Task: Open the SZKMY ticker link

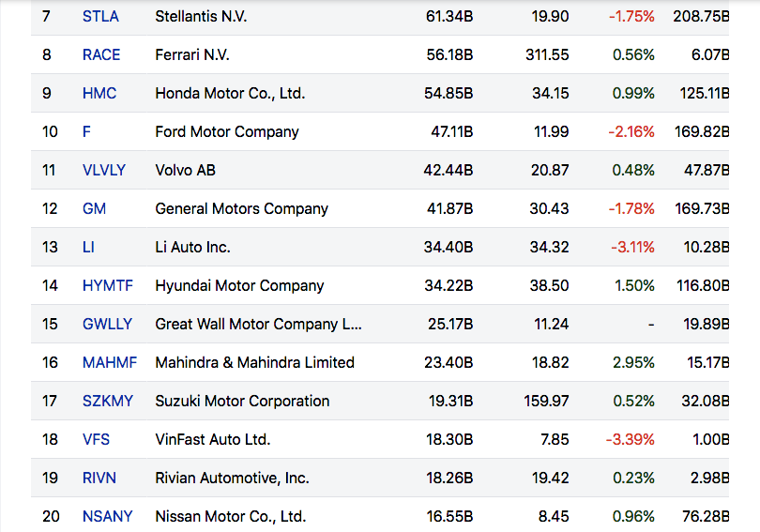Action: tap(108, 402)
